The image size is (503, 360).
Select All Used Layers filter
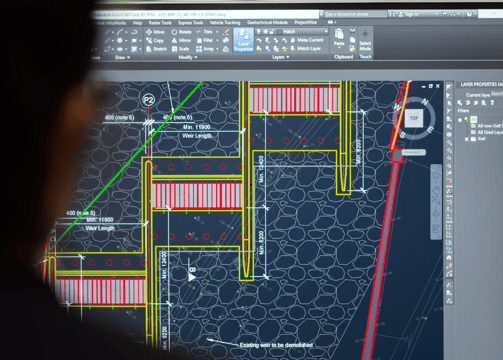(487, 132)
